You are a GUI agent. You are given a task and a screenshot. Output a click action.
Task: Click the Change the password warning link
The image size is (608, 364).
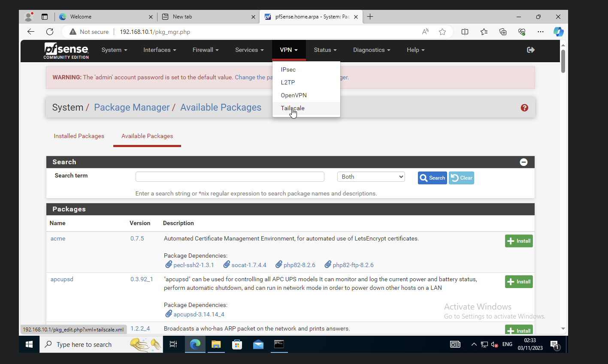click(254, 77)
